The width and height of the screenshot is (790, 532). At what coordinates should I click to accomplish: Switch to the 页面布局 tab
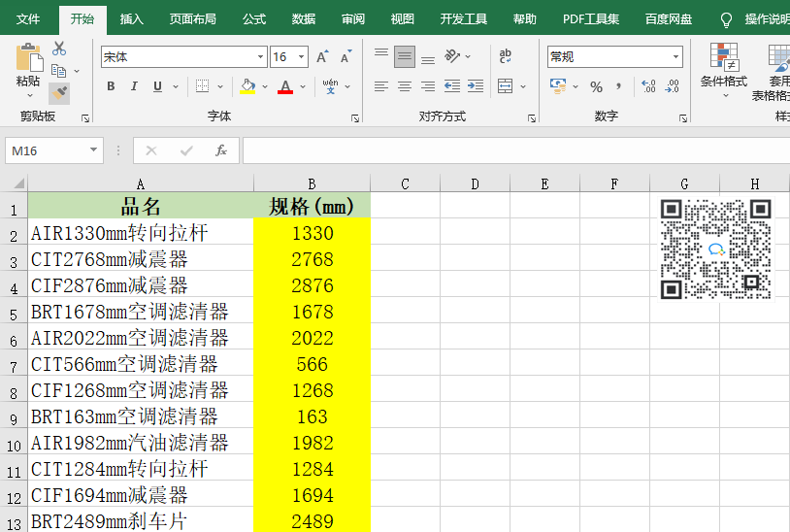tap(192, 19)
